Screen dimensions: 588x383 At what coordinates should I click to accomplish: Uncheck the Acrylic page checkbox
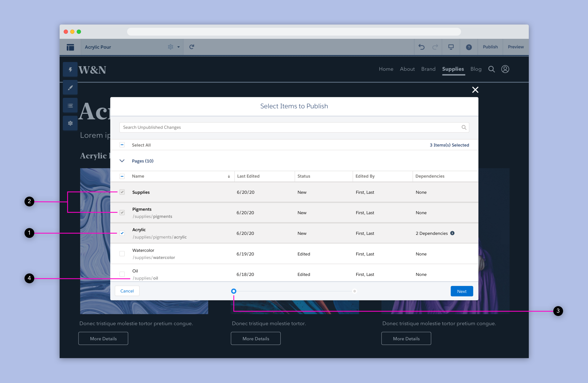(x=122, y=233)
